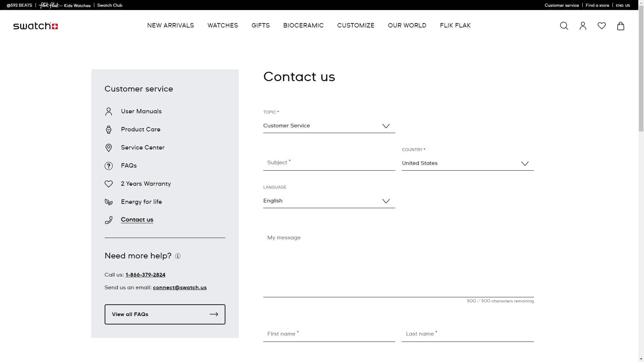Expand the Language dropdown
The image size is (644, 362).
tap(329, 201)
